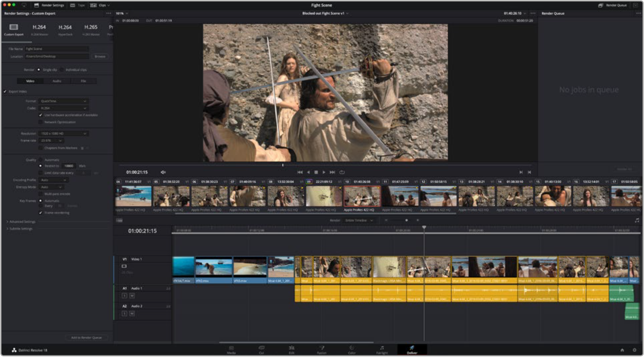
Task: Open the Resolution dropdown showing 1920 x 1080 HD
Action: pos(63,133)
